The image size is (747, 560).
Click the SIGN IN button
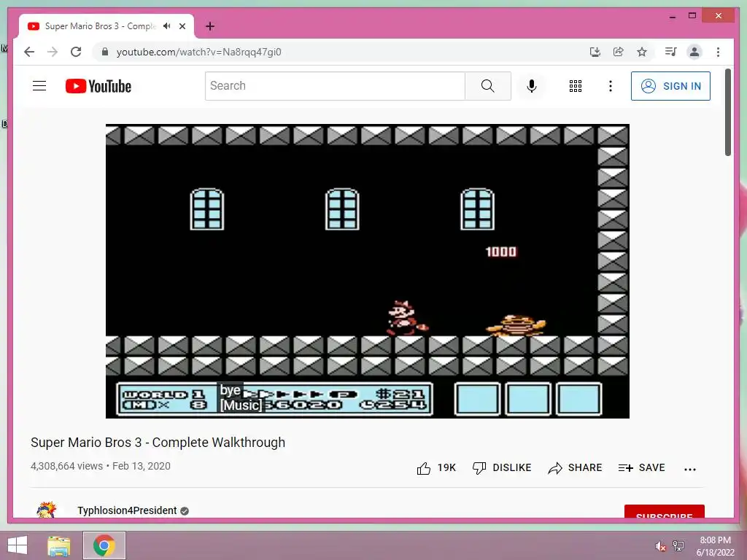click(670, 86)
